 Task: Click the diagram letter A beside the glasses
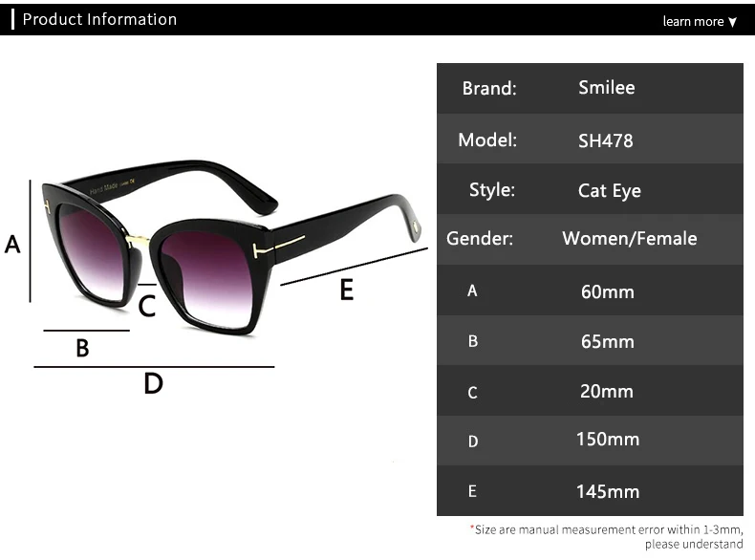point(12,244)
